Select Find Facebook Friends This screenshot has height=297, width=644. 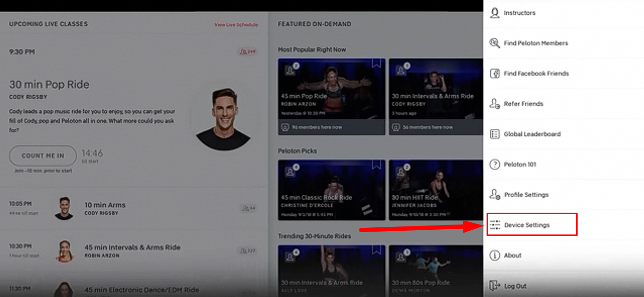tap(563, 73)
